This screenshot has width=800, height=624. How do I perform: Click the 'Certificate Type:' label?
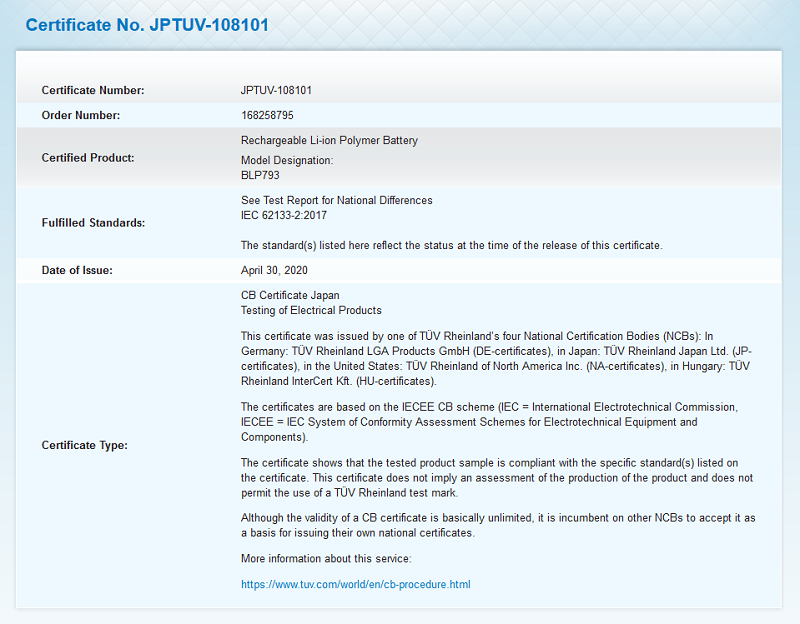tap(85, 445)
